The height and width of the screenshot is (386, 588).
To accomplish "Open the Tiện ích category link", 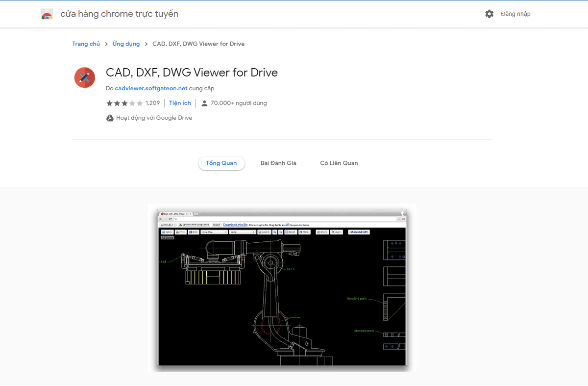I will 180,103.
